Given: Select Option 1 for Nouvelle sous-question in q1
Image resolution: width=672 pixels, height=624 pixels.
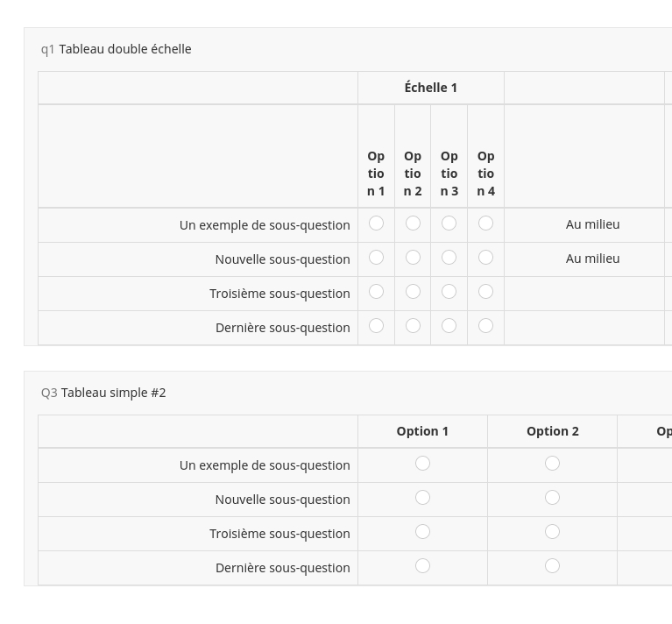Looking at the screenshot, I should click(x=376, y=258).
